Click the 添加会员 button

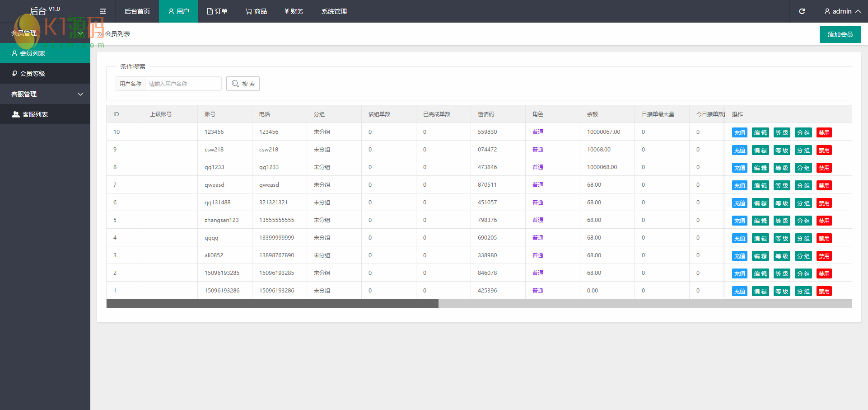tap(840, 34)
